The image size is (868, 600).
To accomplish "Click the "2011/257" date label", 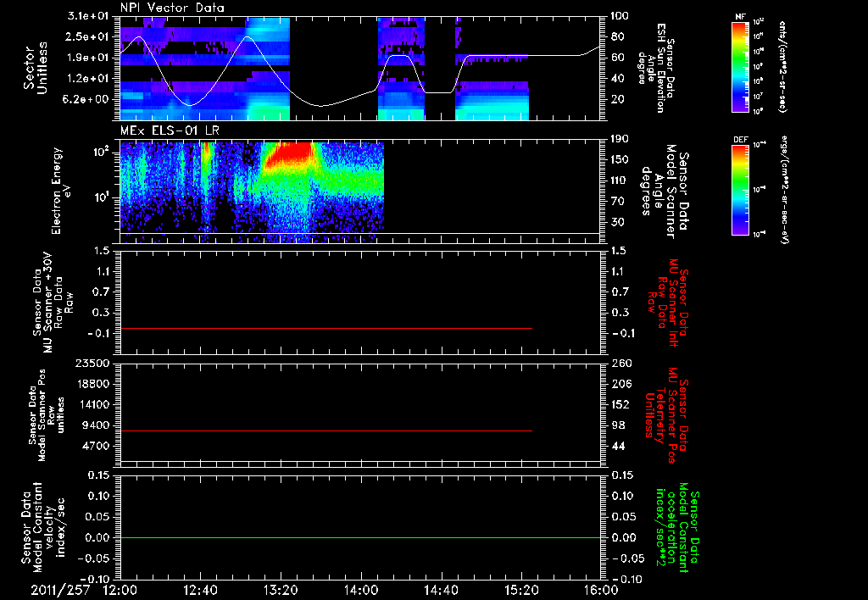I will coord(60,590).
